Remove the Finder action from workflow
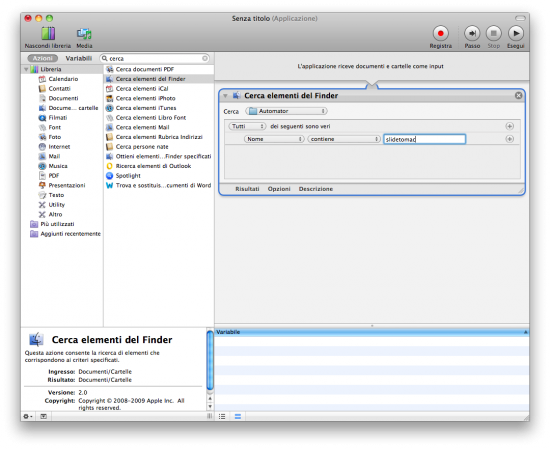The height and width of the screenshot is (449, 550). tap(518, 95)
